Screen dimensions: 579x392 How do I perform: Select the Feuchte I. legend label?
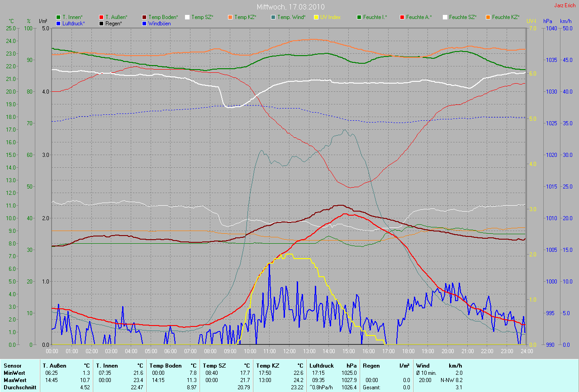pos(375,17)
